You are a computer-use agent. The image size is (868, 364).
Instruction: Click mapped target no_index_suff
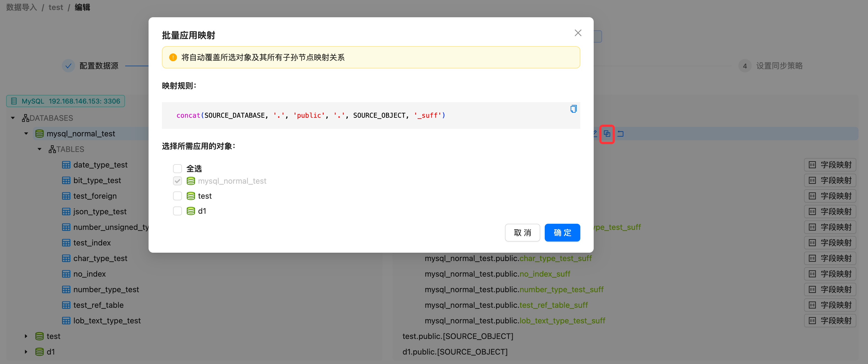[544, 274]
